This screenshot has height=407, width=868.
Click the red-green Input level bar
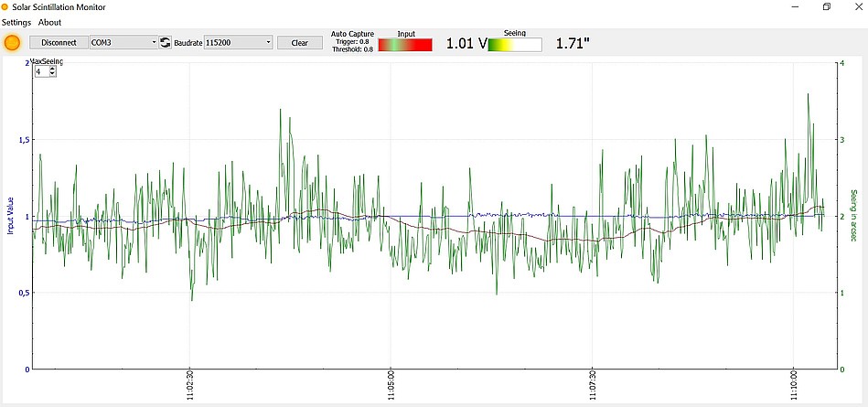(405, 45)
